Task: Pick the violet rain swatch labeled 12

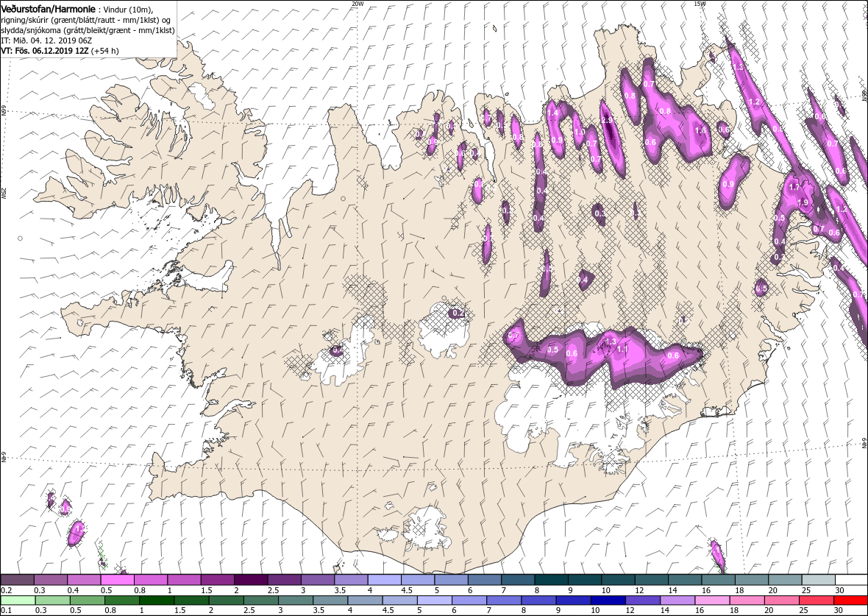Action: coord(642,601)
